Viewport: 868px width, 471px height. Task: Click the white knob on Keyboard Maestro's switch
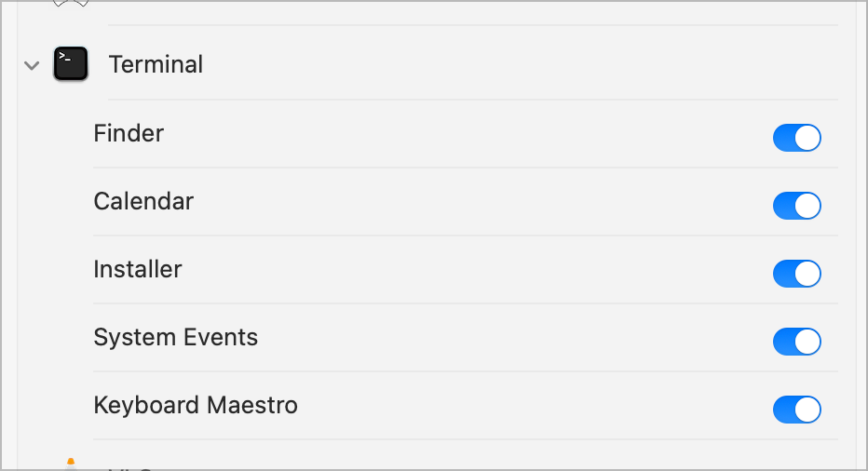(x=807, y=410)
